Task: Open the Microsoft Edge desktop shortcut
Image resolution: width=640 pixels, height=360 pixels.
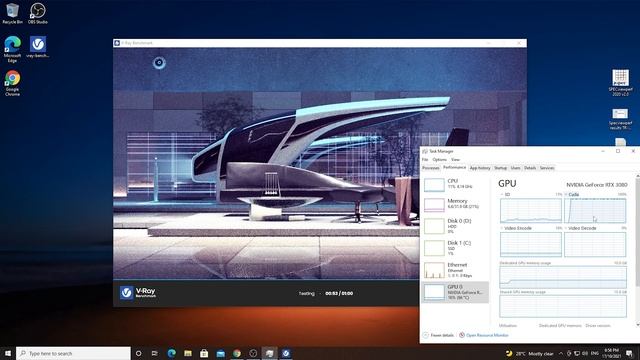Action: [12, 49]
